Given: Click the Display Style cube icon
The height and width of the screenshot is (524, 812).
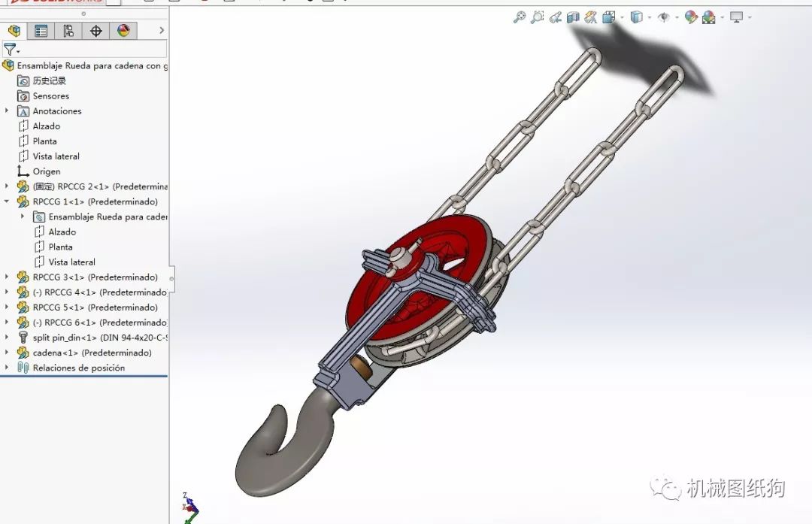Looking at the screenshot, I should click(637, 17).
